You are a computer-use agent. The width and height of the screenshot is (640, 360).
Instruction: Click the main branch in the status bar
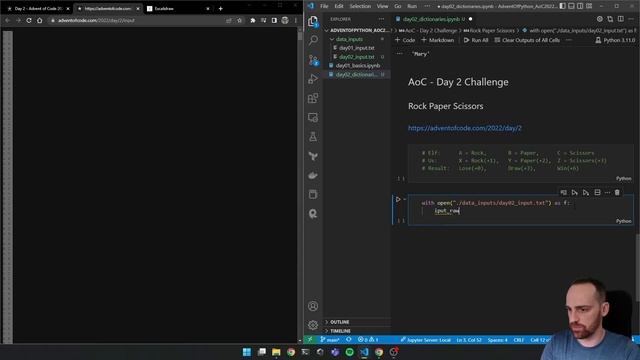click(x=330, y=340)
